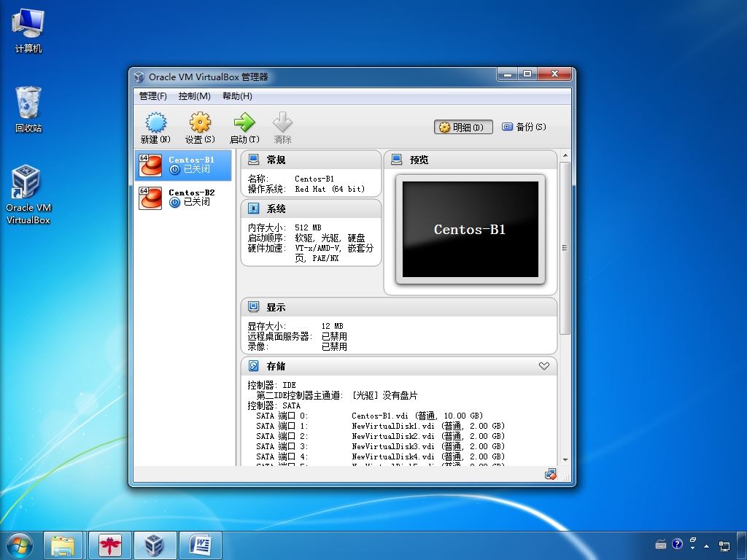This screenshot has height=560, width=747.
Task: Click the network tray icon in taskbar
Action: click(x=724, y=545)
